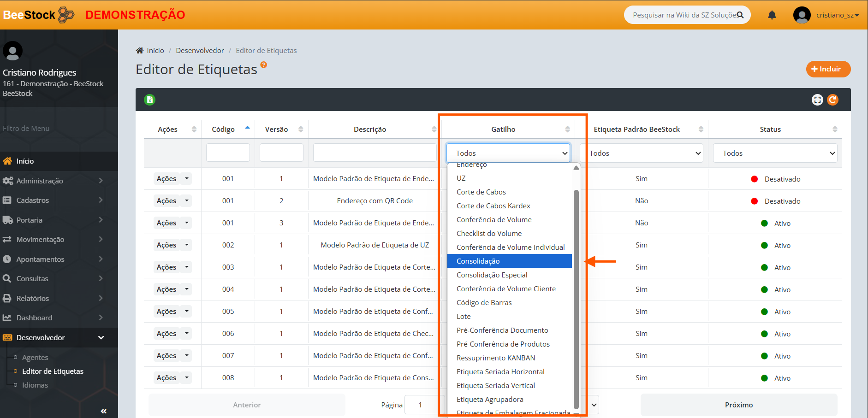Viewport: 868px width, 418px height.
Task: Click the Descrição filter text field
Action: click(375, 153)
